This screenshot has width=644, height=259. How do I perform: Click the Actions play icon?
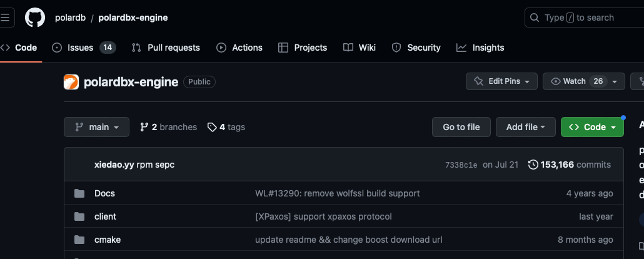pos(221,48)
